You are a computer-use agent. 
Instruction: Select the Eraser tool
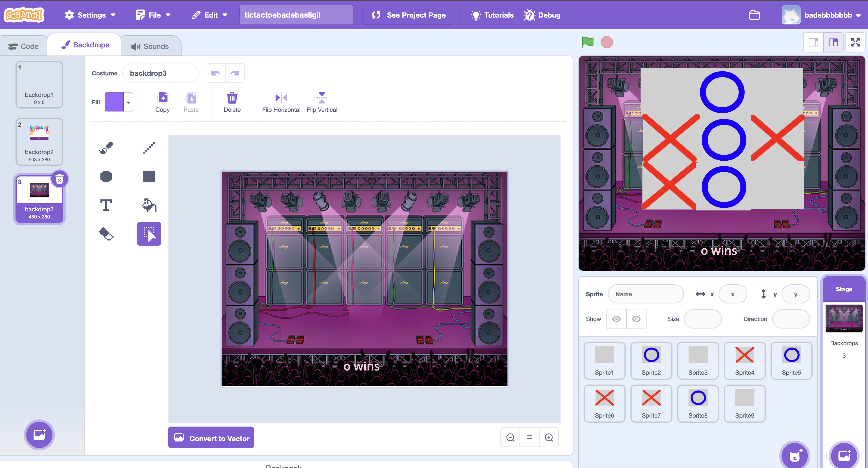pyautogui.click(x=106, y=233)
